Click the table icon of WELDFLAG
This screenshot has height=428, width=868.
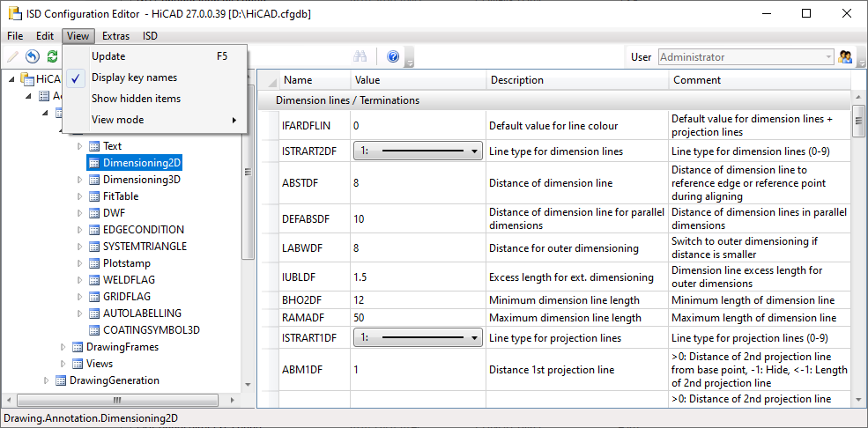[x=94, y=280]
